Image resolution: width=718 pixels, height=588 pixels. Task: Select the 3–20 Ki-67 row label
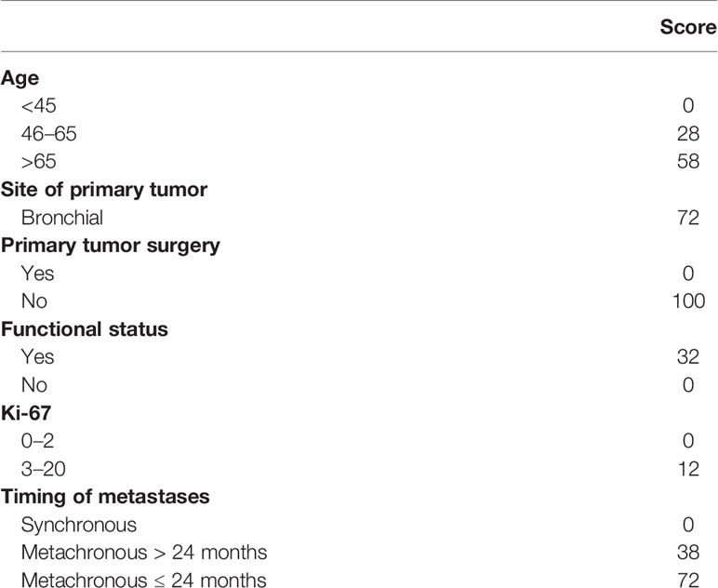(x=43, y=469)
